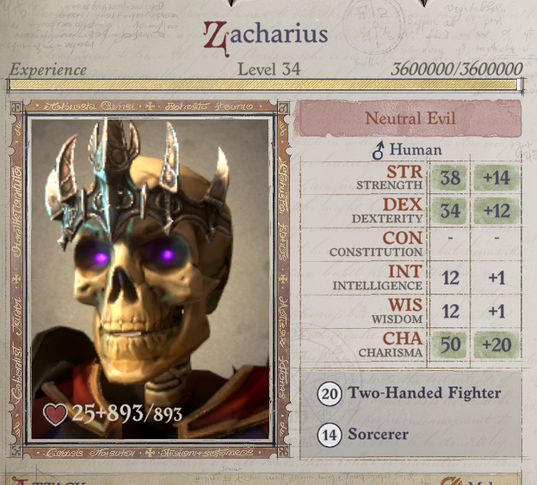This screenshot has height=485, width=537.
Task: Select the Strength score value 38
Action: pos(450,178)
